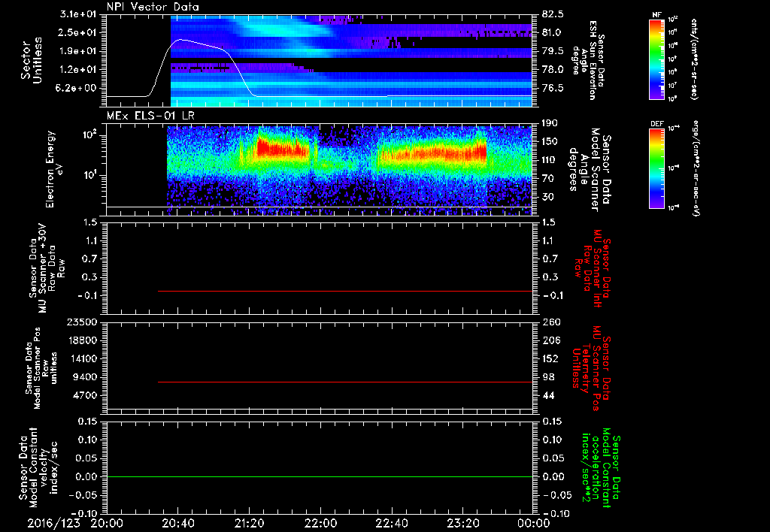Click the 21:20 time axis label
The height and width of the screenshot is (532, 770).
(x=249, y=523)
